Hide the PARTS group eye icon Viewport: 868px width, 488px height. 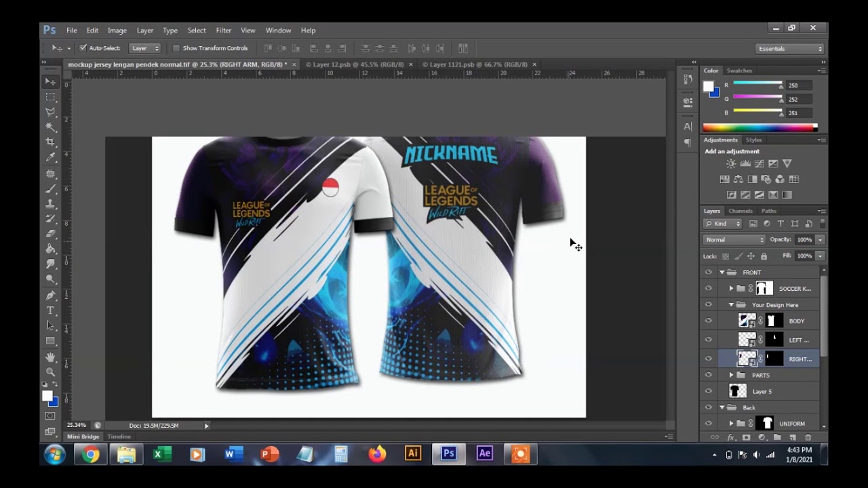click(708, 375)
